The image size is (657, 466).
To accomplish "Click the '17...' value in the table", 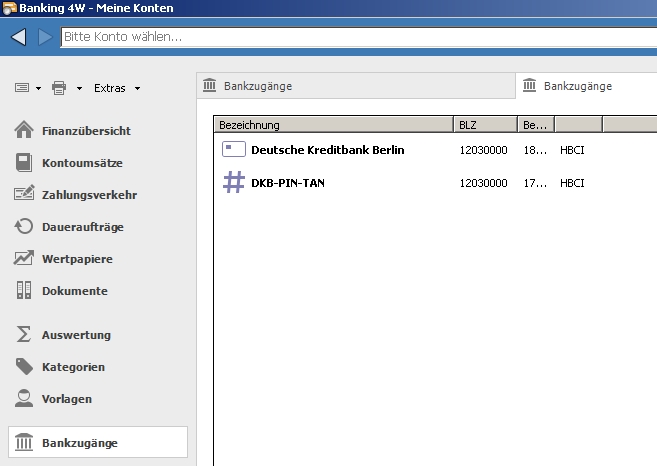I will tap(535, 183).
